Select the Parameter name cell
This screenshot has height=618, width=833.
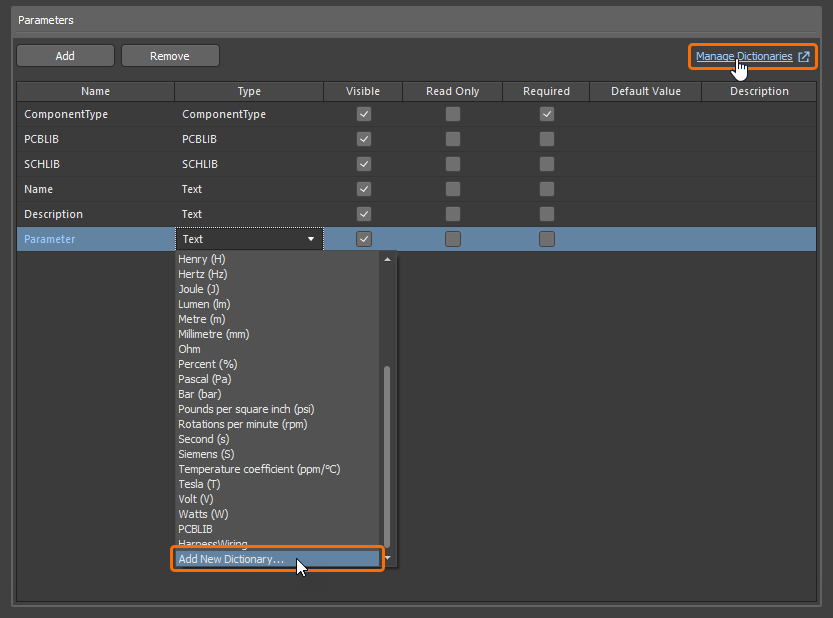(x=96, y=239)
